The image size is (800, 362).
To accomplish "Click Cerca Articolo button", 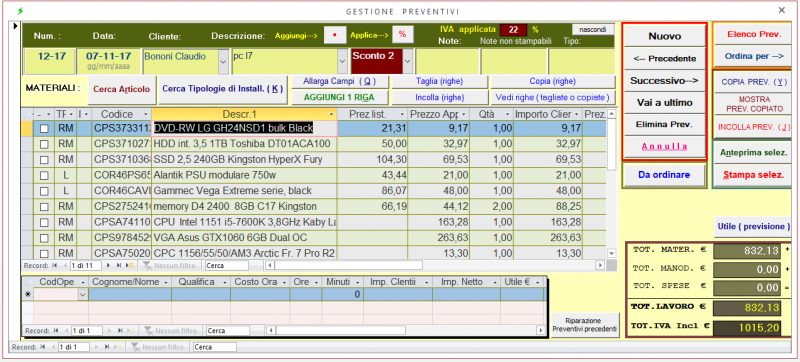I will (x=122, y=89).
